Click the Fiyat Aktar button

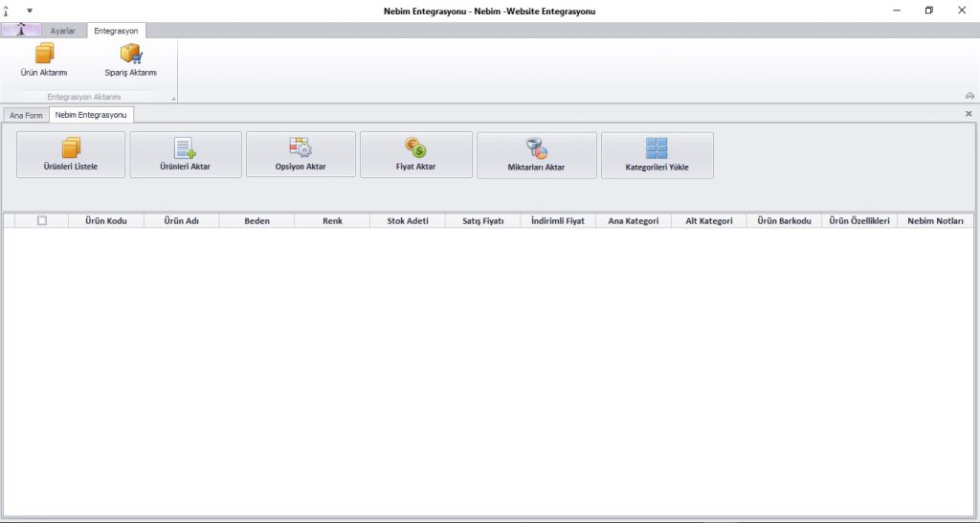pos(416,154)
